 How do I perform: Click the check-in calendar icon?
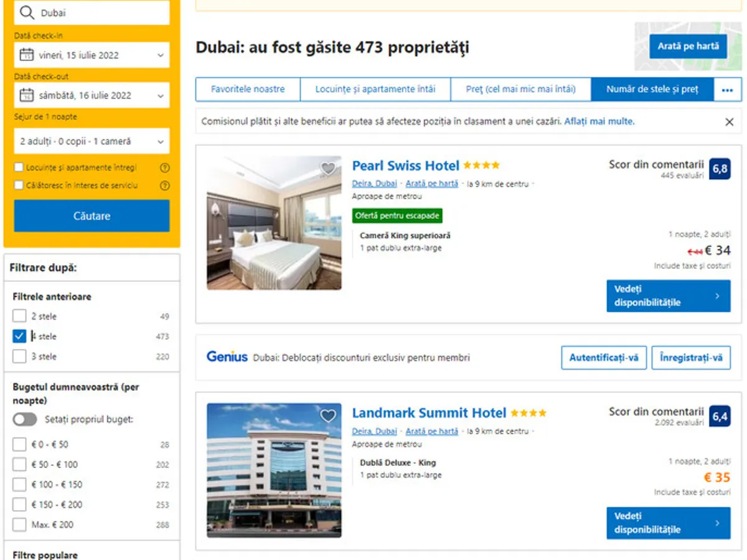[27, 55]
